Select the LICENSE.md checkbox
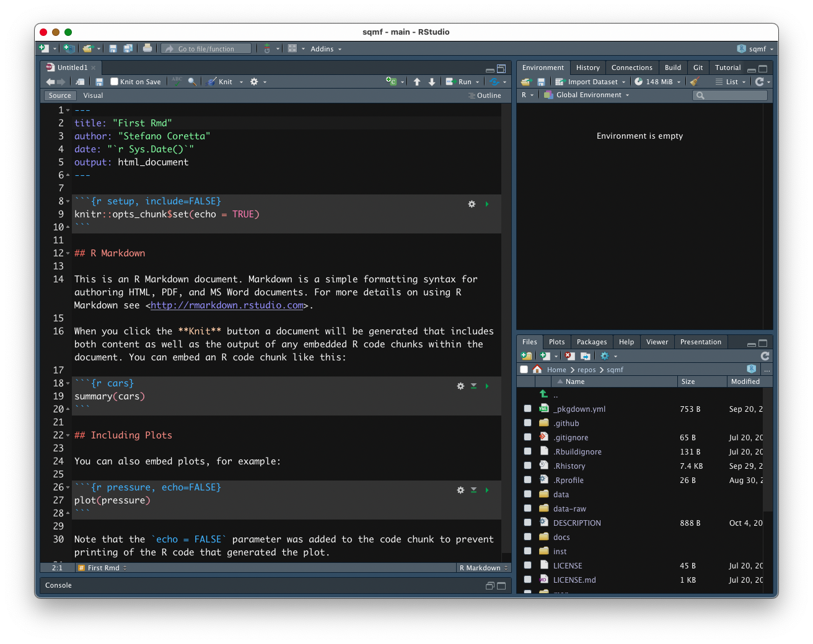813x644 pixels. pyautogui.click(x=527, y=580)
